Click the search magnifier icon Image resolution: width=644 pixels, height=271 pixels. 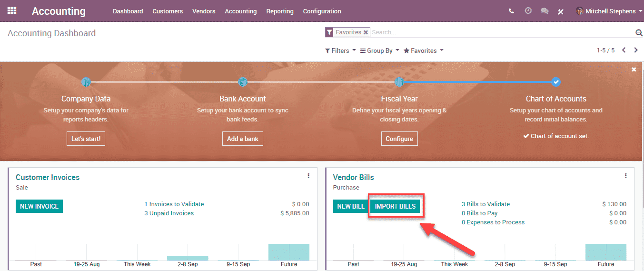tap(639, 32)
